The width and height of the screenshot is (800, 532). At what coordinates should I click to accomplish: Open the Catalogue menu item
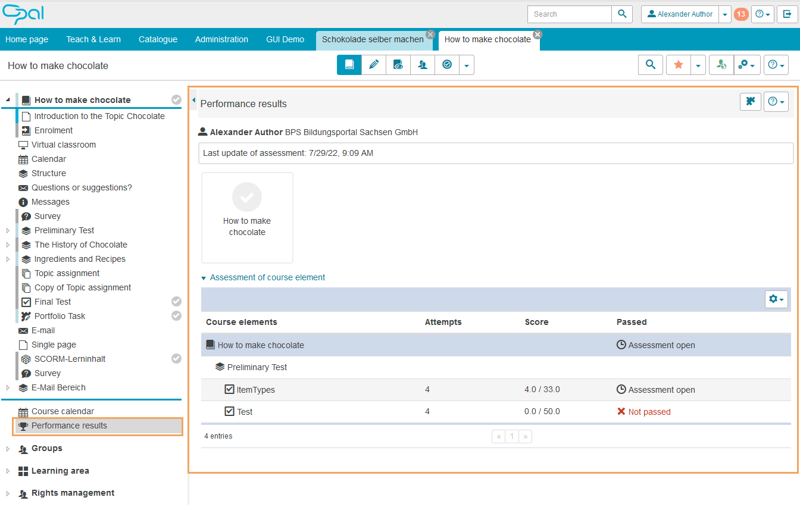158,39
